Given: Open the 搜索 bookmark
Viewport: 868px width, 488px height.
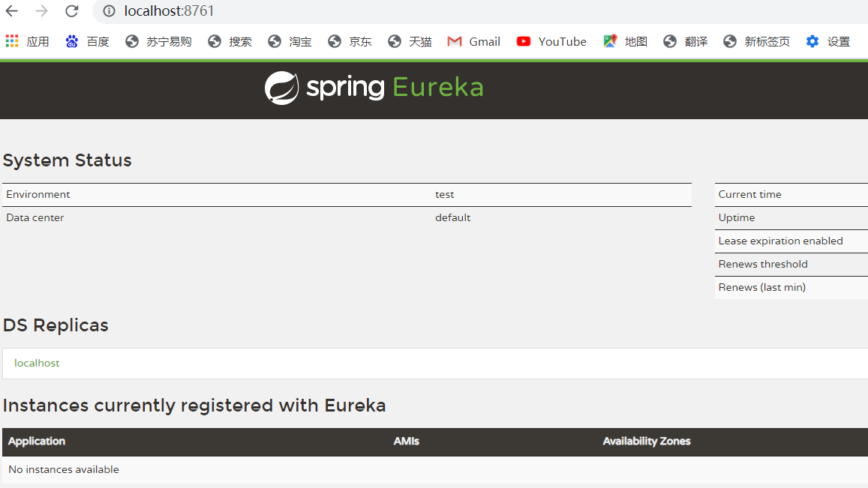Looking at the screenshot, I should [x=230, y=41].
